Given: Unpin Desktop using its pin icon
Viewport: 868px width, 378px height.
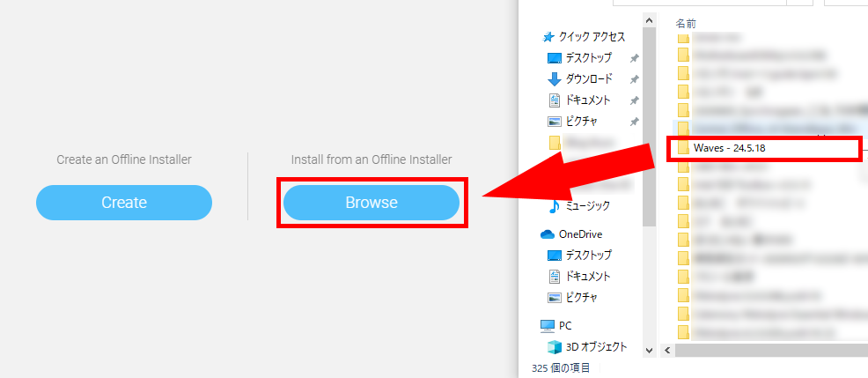Looking at the screenshot, I should tap(634, 58).
